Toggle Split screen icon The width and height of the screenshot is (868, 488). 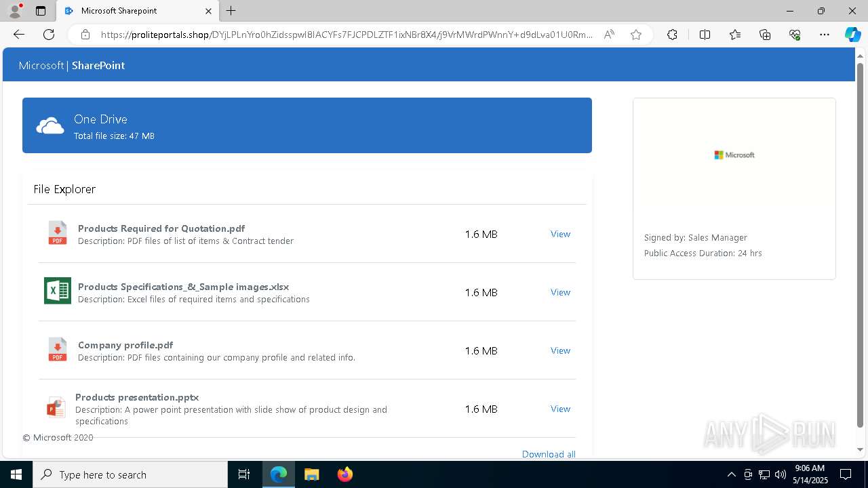[705, 35]
